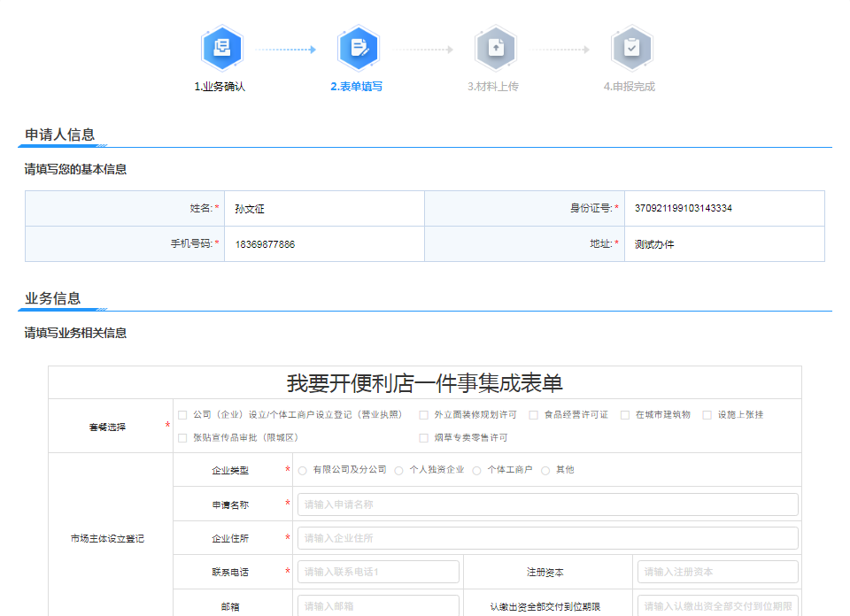850x616 pixels.
Task: Click the 注册资本 input field
Action: (717, 572)
